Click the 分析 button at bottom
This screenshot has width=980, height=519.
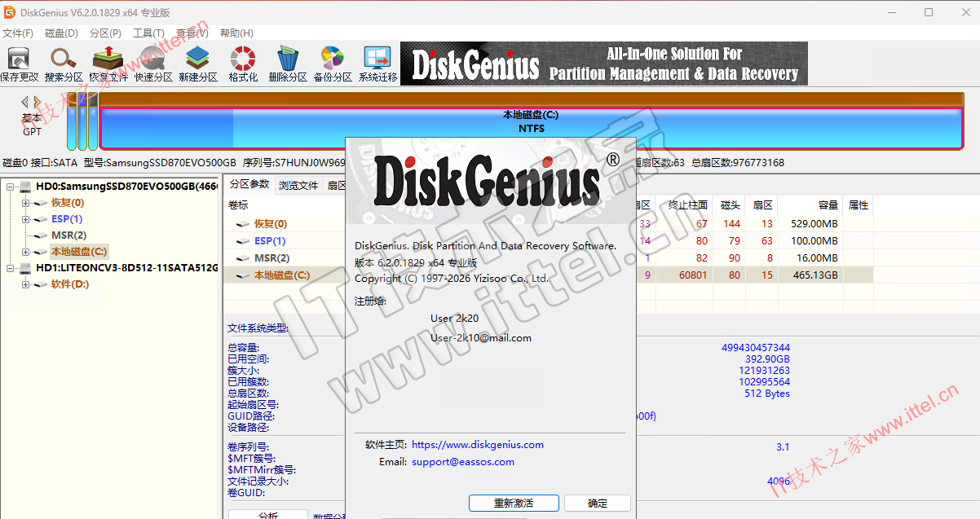267,515
